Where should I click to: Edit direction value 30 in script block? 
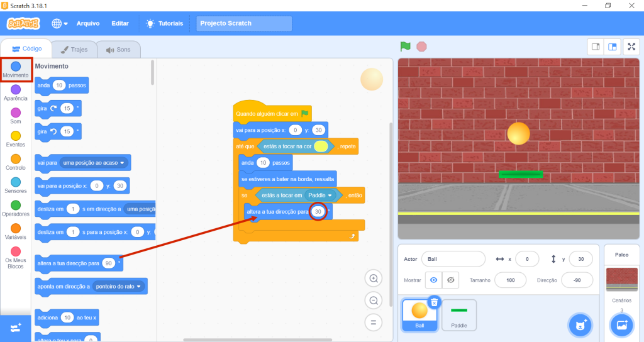(x=318, y=211)
